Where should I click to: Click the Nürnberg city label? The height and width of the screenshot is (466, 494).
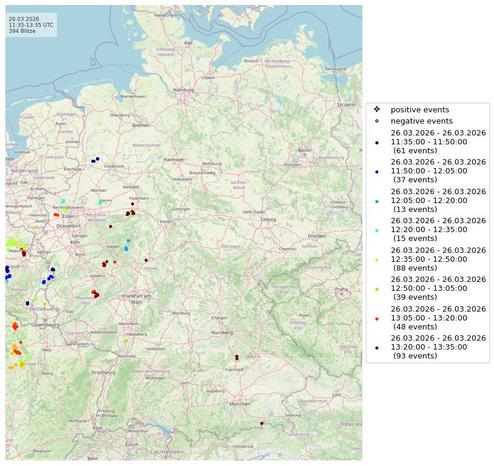(222, 333)
